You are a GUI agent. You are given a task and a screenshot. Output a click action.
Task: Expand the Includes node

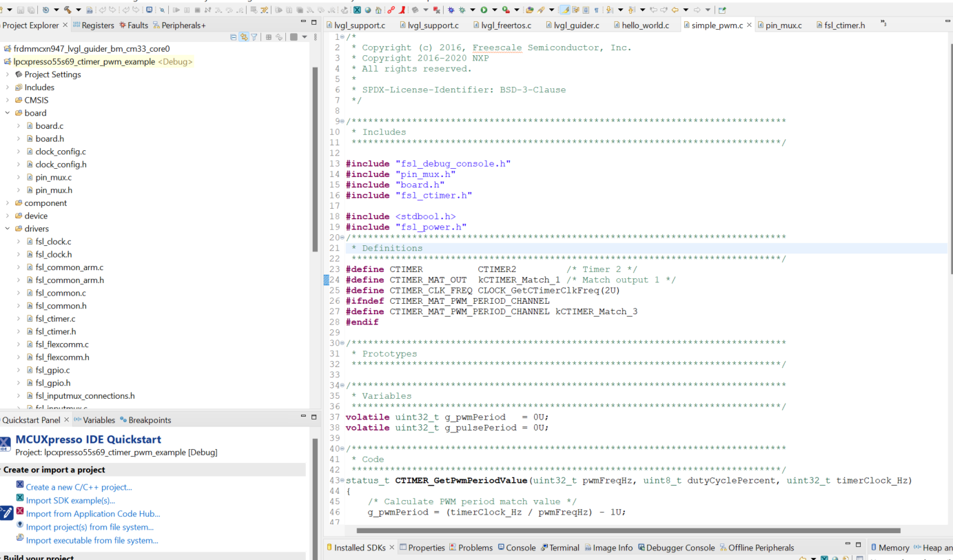pyautogui.click(x=8, y=87)
